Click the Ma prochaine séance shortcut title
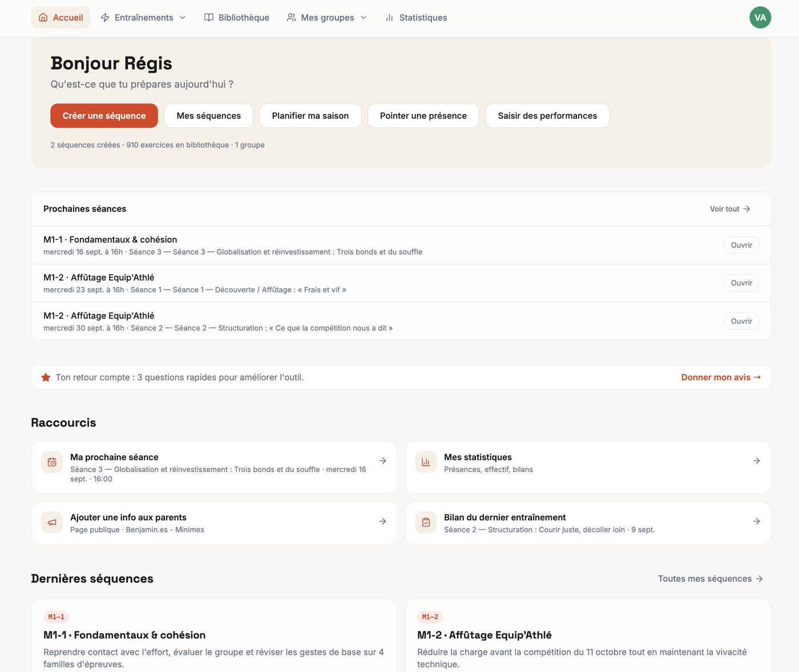The width and height of the screenshot is (799, 672). coord(114,457)
